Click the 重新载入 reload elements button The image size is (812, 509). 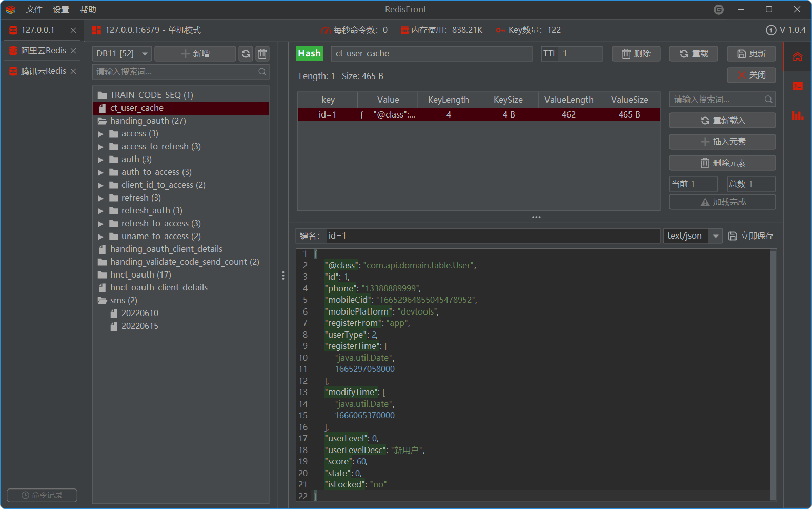pyautogui.click(x=722, y=121)
